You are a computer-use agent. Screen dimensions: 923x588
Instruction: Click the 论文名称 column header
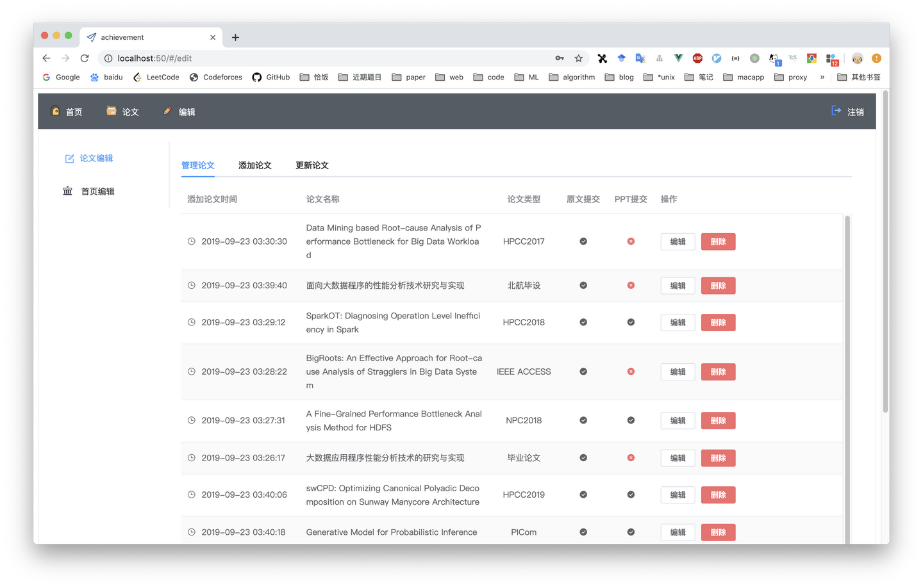point(323,199)
